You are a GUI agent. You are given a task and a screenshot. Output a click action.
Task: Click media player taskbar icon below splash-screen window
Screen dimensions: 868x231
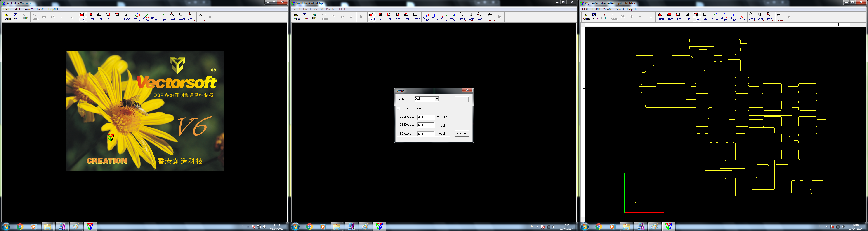(x=33, y=227)
